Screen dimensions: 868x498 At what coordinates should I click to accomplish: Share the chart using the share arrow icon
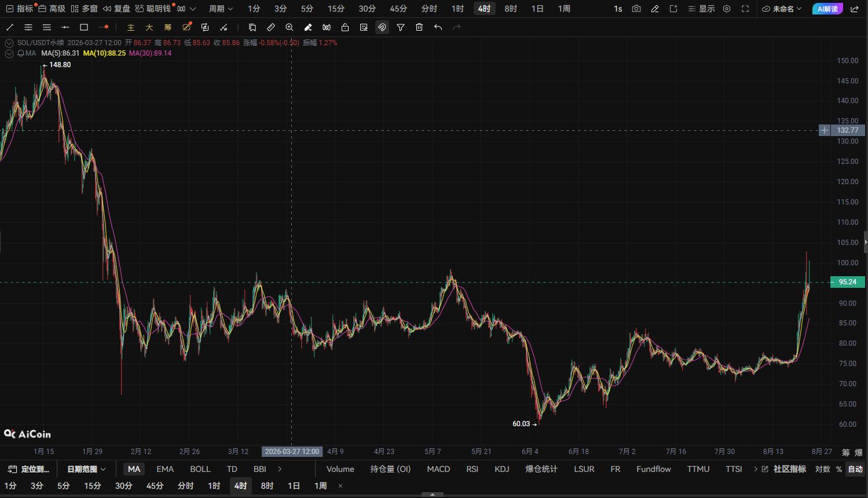pyautogui.click(x=855, y=9)
